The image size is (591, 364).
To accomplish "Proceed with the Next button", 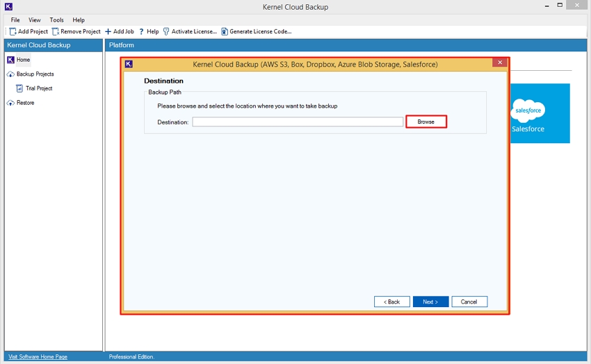I will coord(430,302).
